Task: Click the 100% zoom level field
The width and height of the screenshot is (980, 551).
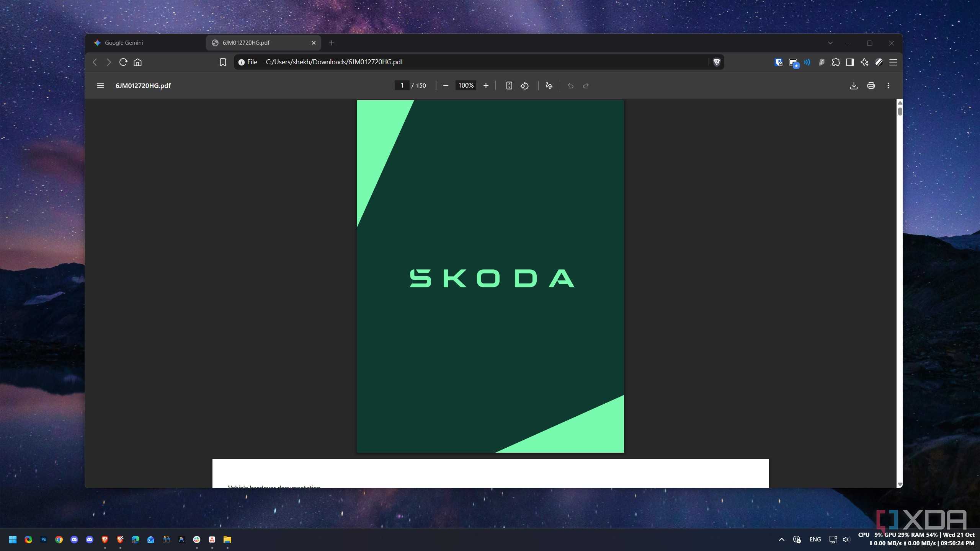Action: [x=465, y=86]
